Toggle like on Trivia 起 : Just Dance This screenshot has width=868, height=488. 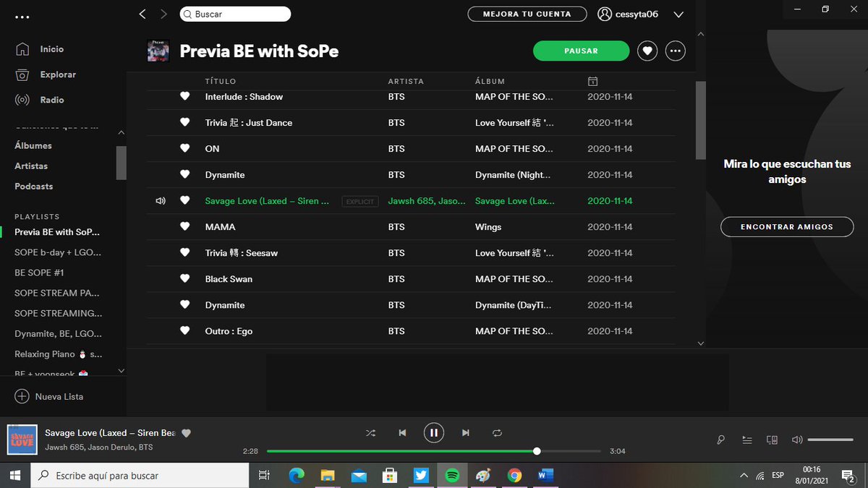click(x=184, y=122)
